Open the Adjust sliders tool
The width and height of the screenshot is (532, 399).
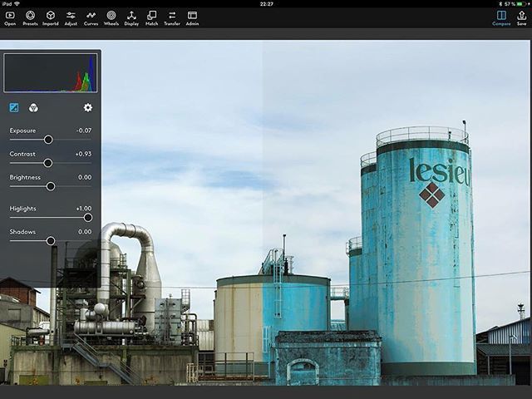point(71,18)
